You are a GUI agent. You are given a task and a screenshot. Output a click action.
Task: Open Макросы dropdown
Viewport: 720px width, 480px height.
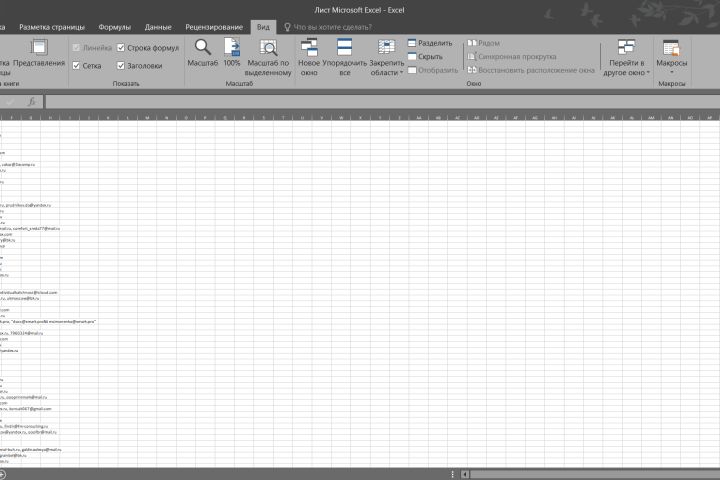coord(671,57)
